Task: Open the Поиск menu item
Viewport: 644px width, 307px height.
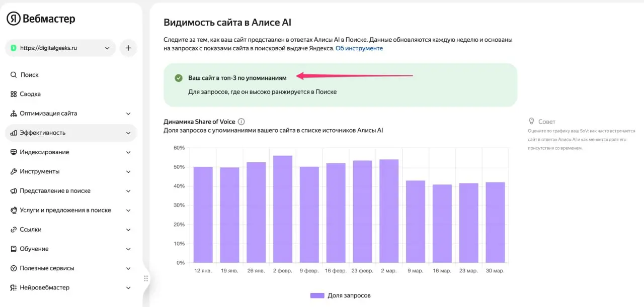Action: point(71,75)
